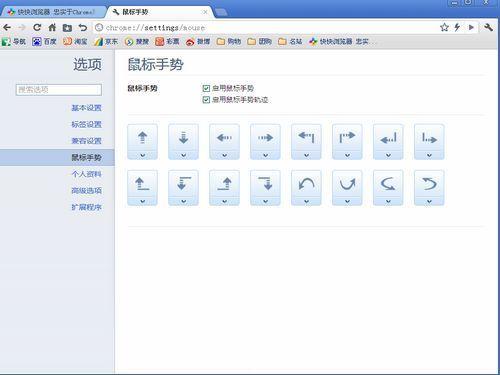The height and width of the screenshot is (375, 500).
Task: Switch to the 鼠标手势 settings tab
Action: click(x=160, y=12)
